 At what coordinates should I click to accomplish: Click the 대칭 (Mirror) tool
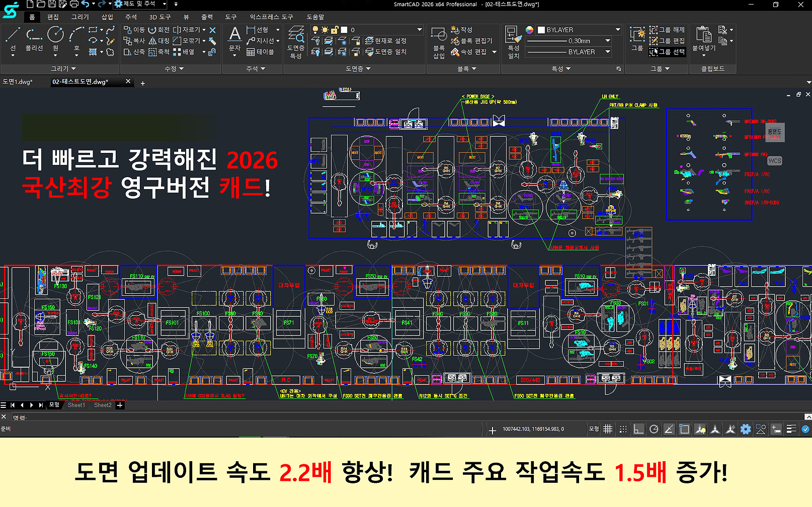coord(158,41)
